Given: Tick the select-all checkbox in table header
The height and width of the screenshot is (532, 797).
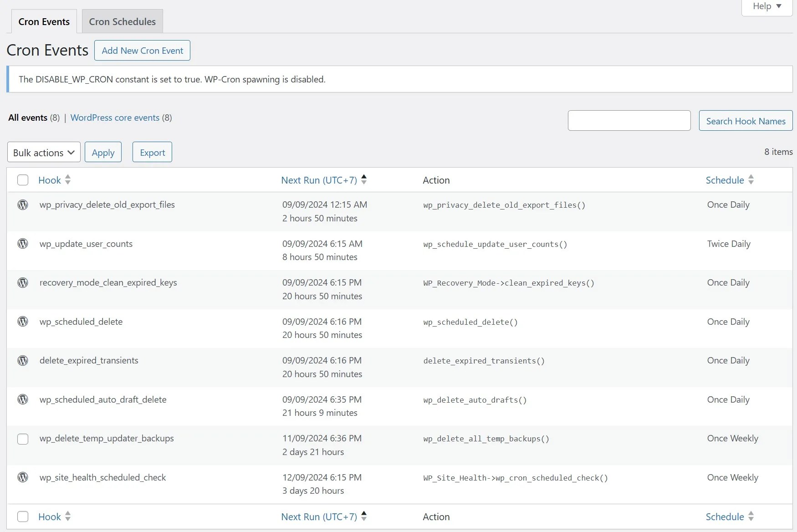Looking at the screenshot, I should (x=23, y=180).
